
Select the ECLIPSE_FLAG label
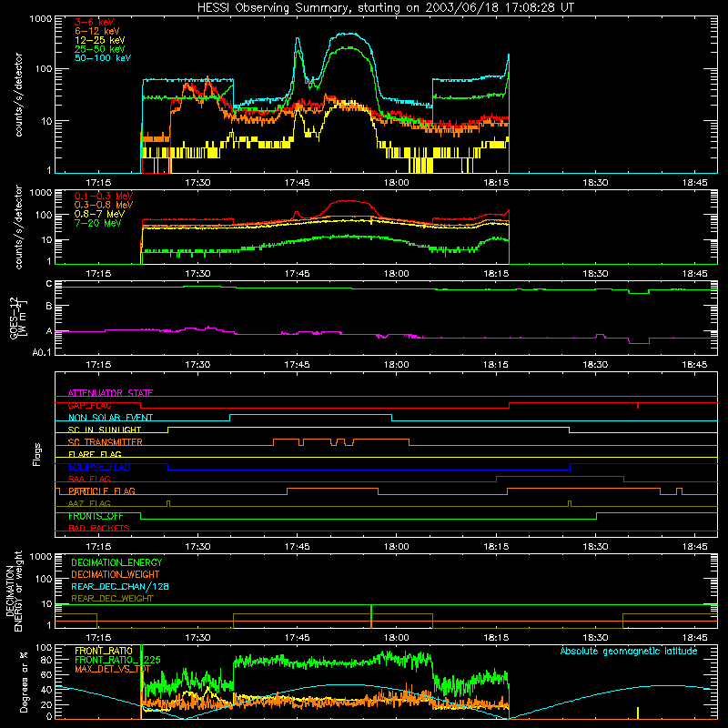[x=99, y=467]
